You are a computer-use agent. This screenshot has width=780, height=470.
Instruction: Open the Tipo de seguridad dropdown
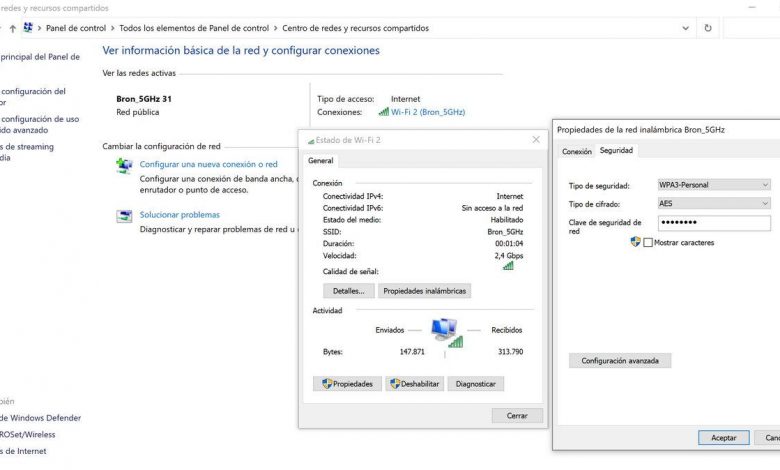(x=713, y=185)
